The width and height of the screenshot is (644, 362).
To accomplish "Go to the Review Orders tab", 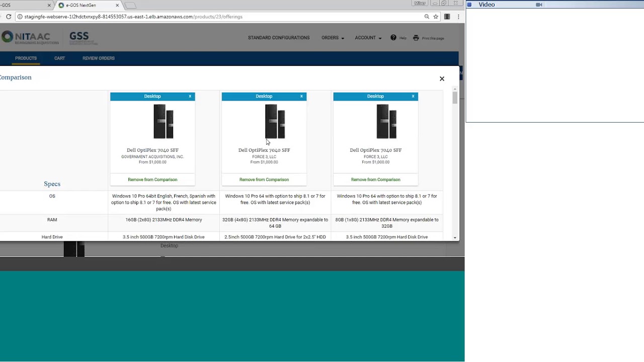I will pos(99,58).
